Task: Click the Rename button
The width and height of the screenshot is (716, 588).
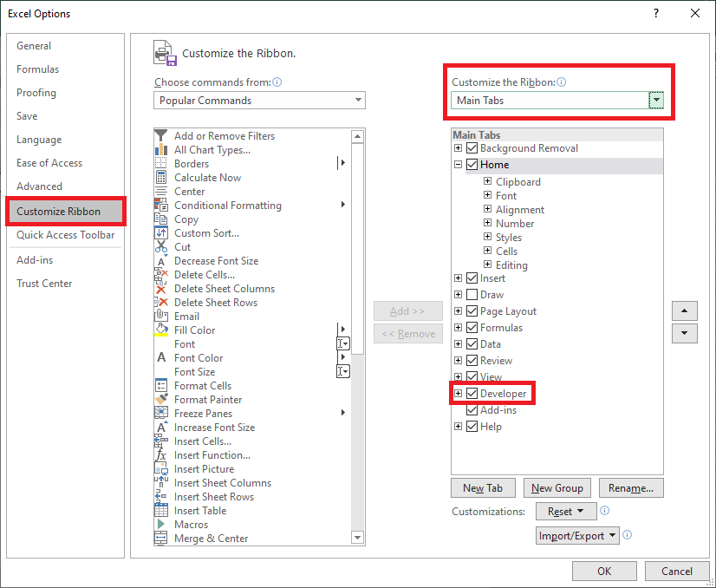Action: point(631,488)
